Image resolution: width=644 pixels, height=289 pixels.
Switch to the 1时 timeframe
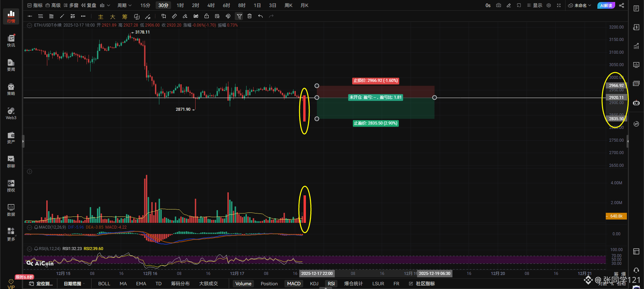tap(180, 5)
